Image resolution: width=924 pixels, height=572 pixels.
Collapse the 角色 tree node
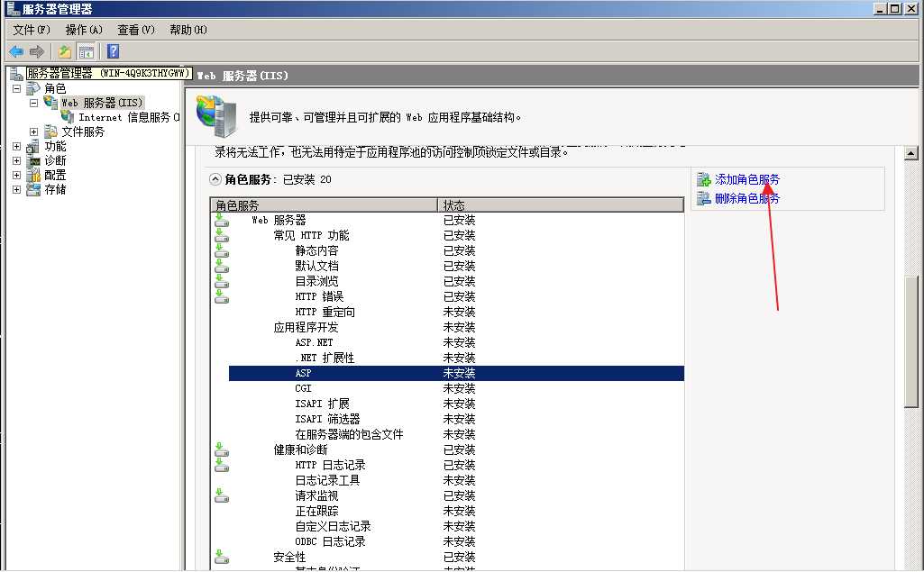coord(16,88)
